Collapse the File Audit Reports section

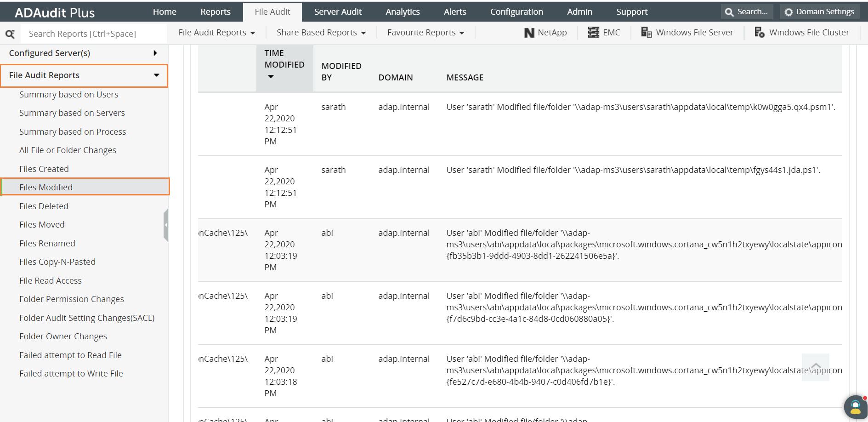pos(84,75)
